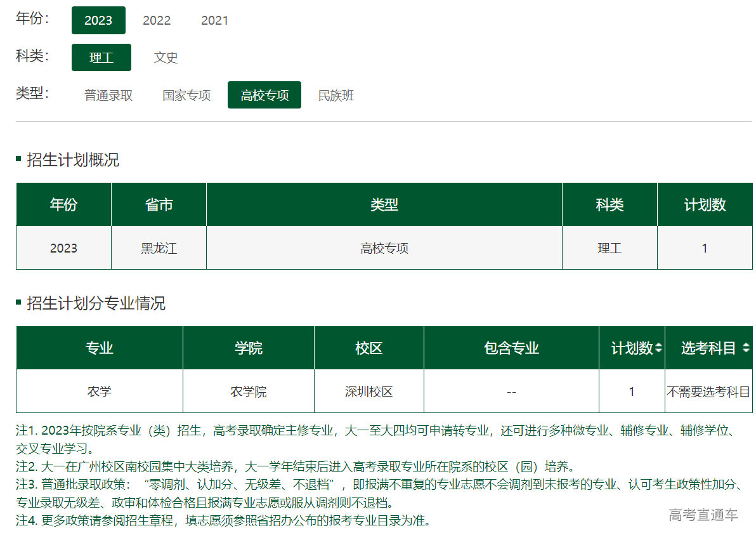
Task: Sort table by 计划数 column
Action: (630, 348)
